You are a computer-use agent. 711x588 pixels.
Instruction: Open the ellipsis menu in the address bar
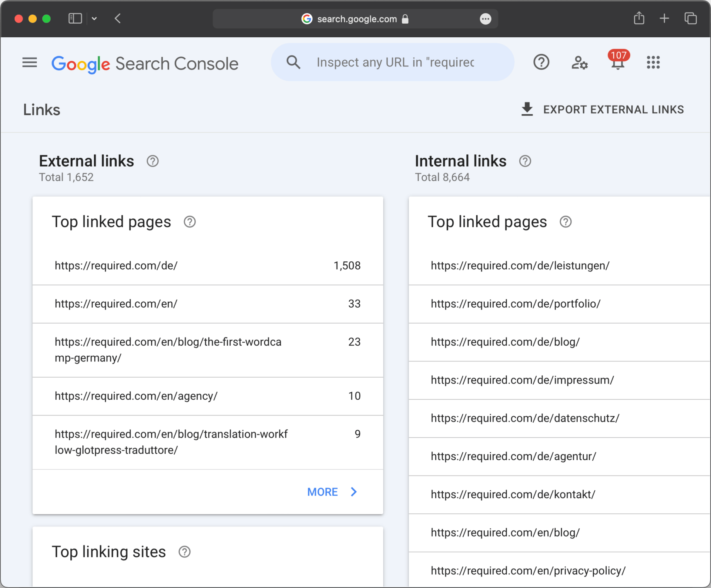[x=485, y=19]
